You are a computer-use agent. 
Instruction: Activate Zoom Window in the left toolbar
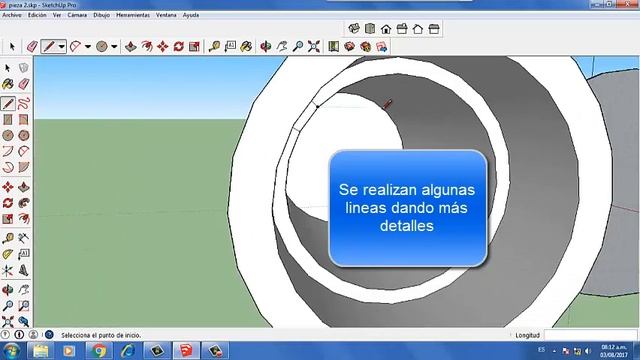click(x=24, y=306)
